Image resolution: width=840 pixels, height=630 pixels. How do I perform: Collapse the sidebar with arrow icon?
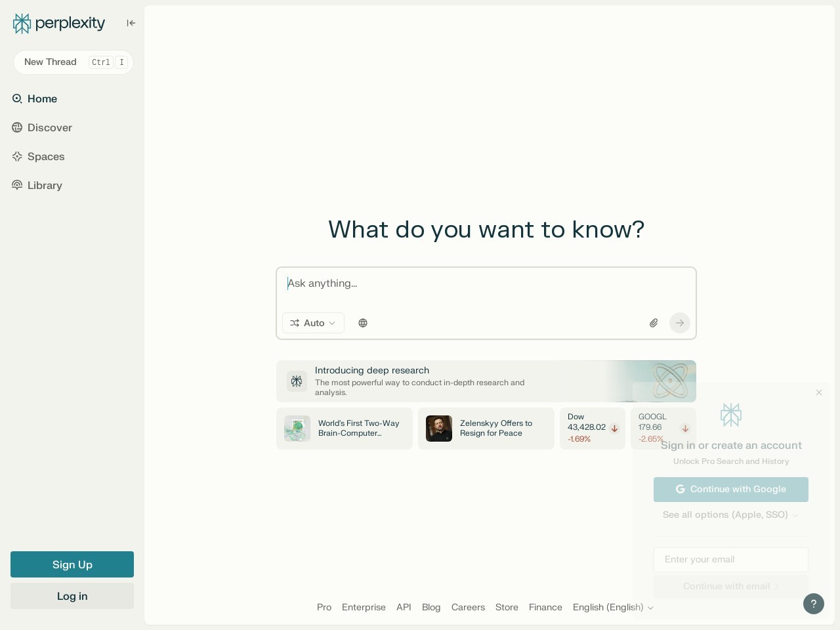pos(131,23)
